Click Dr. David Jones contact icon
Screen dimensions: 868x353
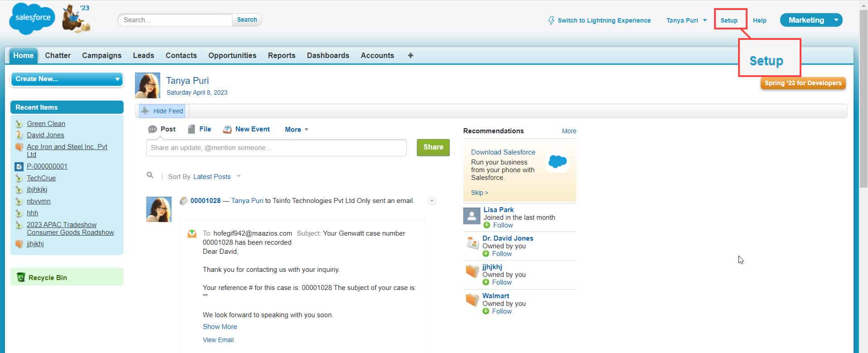coord(472,243)
